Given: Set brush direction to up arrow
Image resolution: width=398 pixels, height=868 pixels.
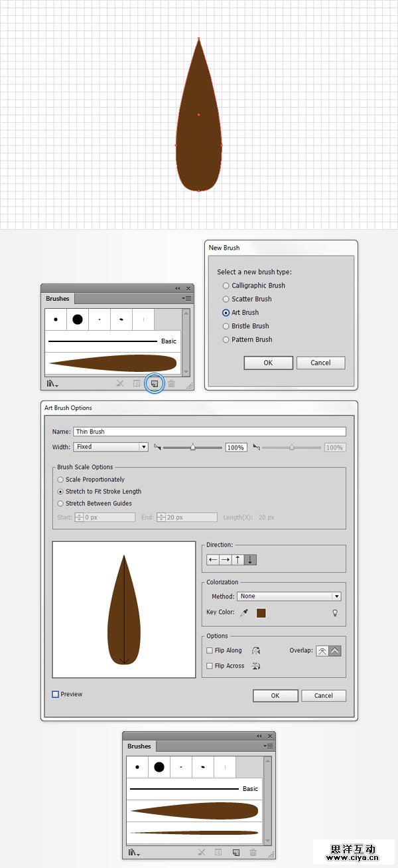Looking at the screenshot, I should (x=238, y=560).
